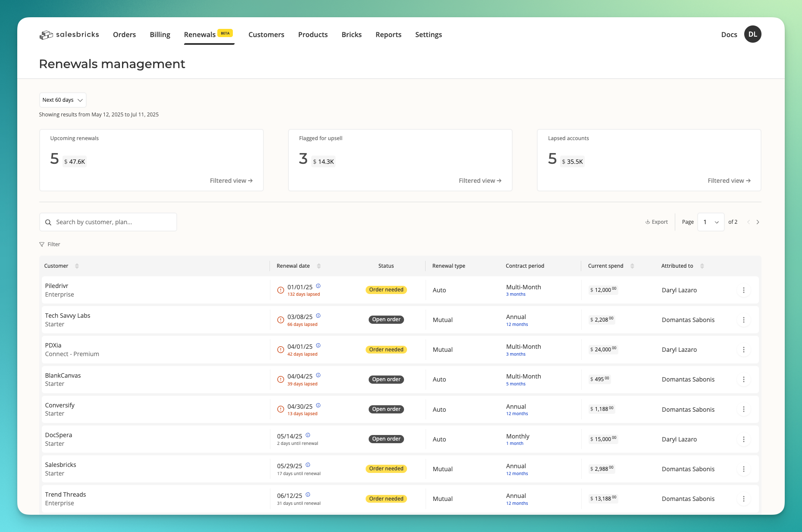802x532 pixels.
Task: Select the Piledrivr customer name
Action: click(x=56, y=286)
